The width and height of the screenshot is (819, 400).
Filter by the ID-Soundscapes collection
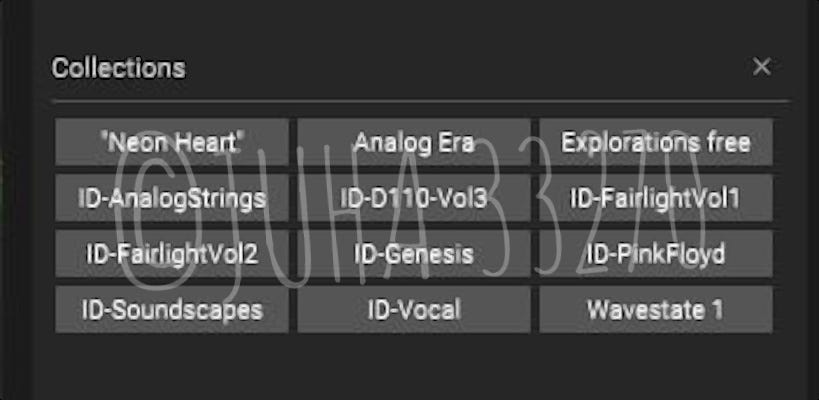point(172,309)
